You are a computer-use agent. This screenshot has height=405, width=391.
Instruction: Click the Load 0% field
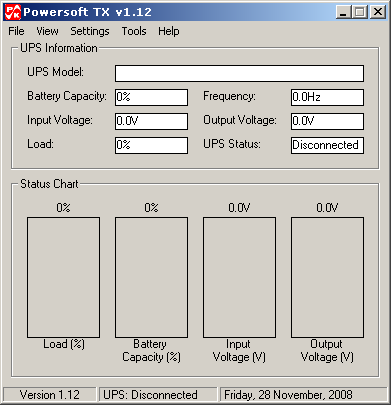tap(151, 145)
